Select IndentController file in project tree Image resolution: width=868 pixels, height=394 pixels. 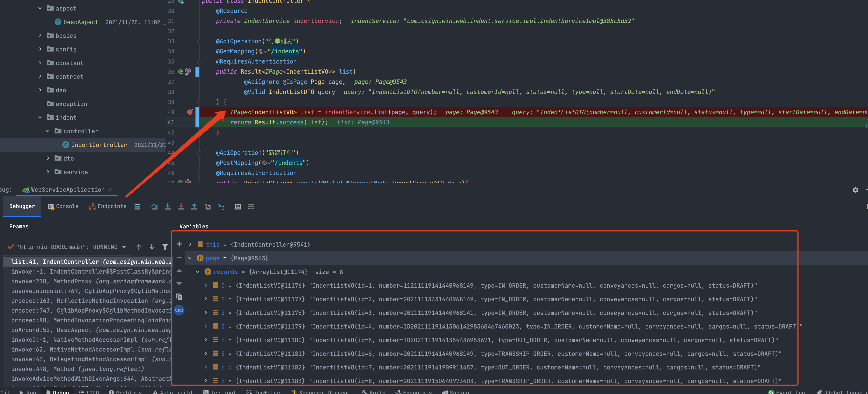(x=99, y=145)
